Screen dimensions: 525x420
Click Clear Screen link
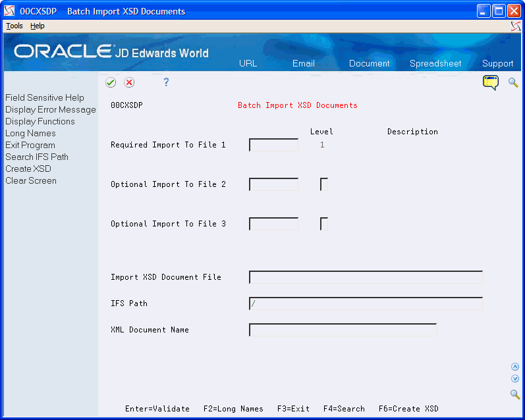coord(31,181)
